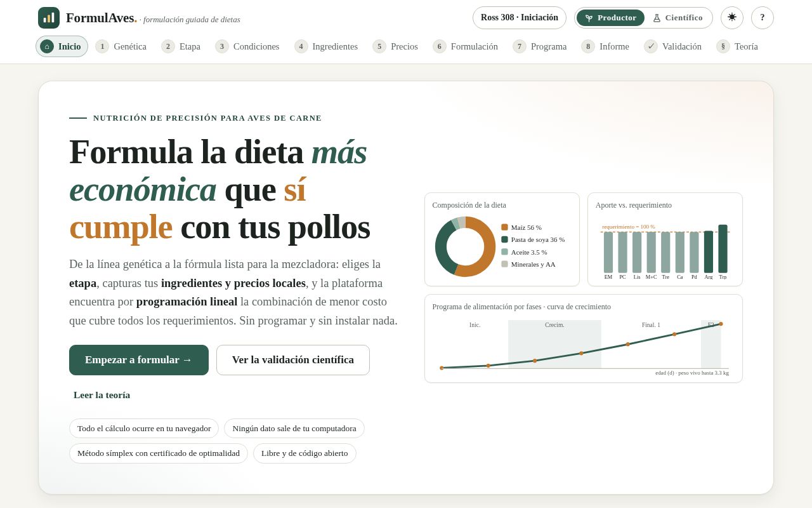The image size is (812, 508).
Task: Open the Ross 308 · Iniciación selector
Action: tap(520, 18)
